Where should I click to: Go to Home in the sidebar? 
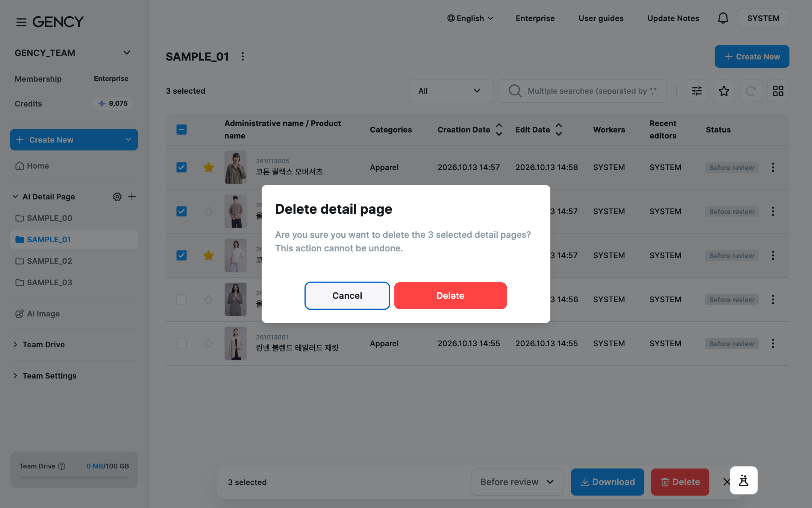point(32,166)
